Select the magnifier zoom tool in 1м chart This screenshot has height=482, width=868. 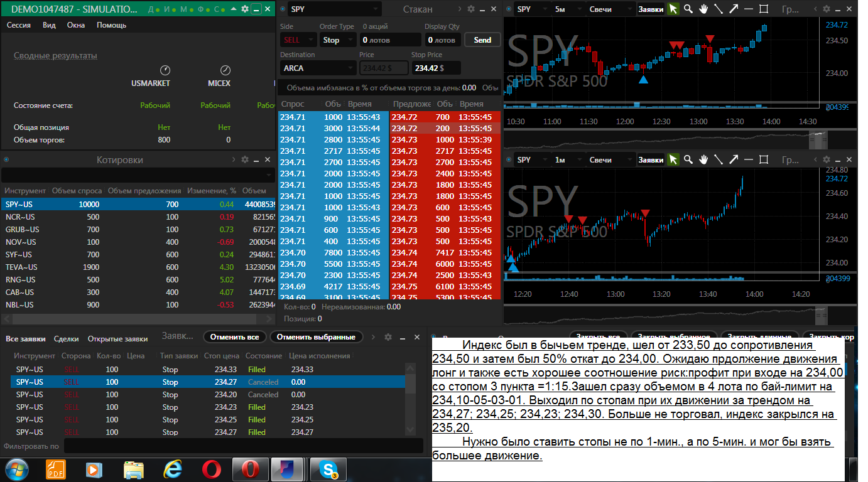tap(688, 159)
